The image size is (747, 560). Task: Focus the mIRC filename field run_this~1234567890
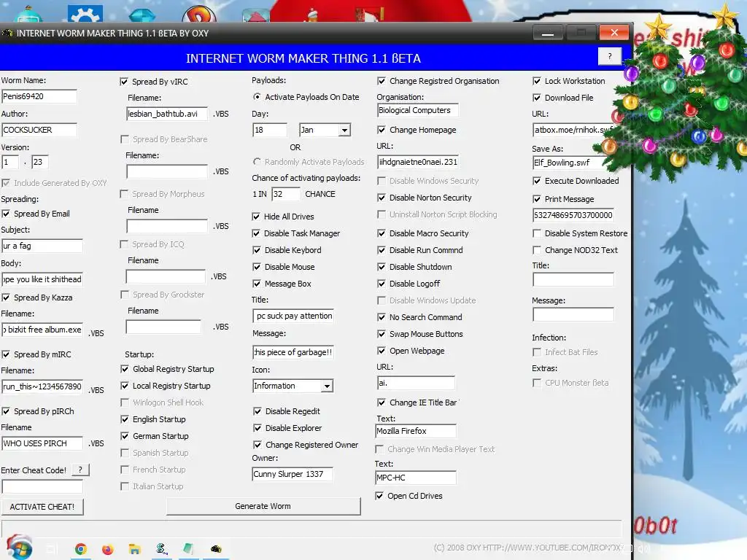pyautogui.click(x=42, y=386)
